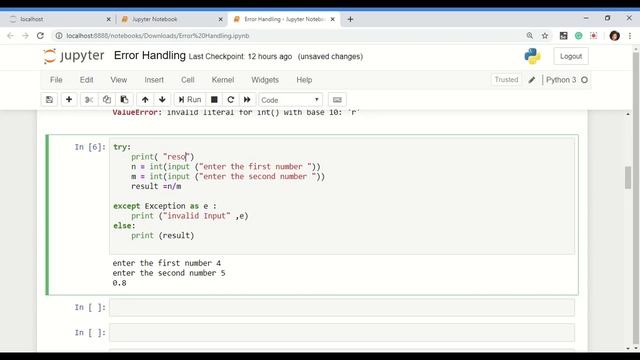Cut selected cells with the scissors icon
This screenshot has width=640, height=360.
coord(89,100)
